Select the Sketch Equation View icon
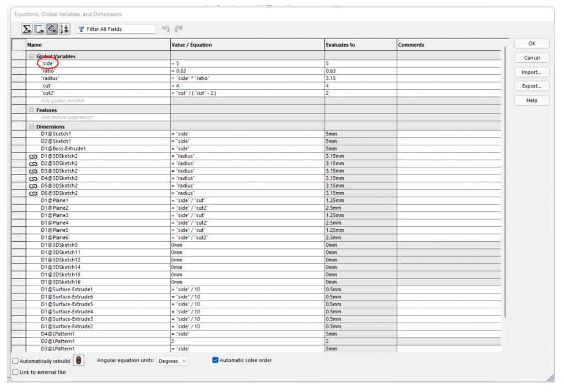Screen dimensions: 564x392 (40, 29)
